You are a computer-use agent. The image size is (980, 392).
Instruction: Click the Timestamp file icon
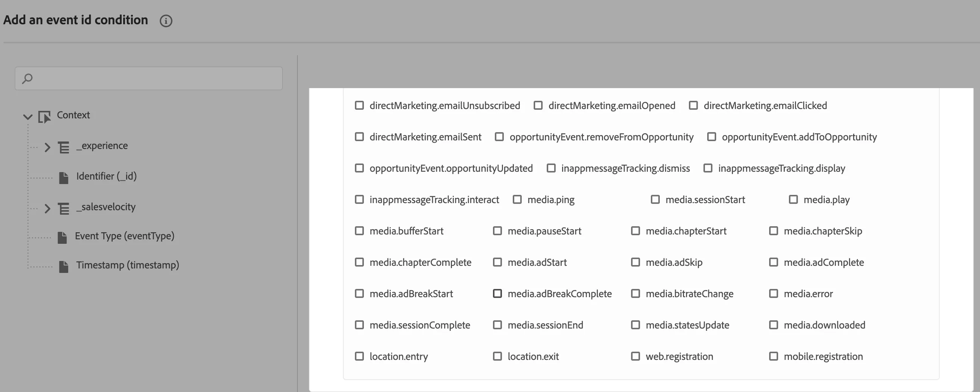tap(63, 267)
